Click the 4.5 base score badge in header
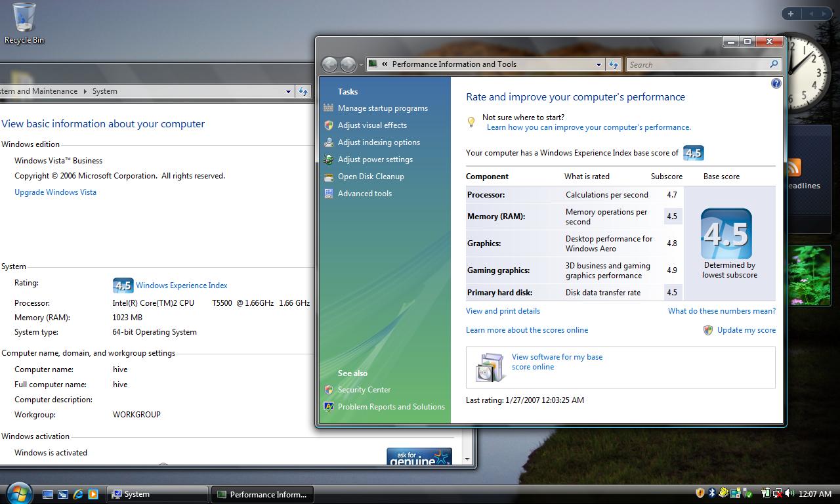 click(693, 153)
